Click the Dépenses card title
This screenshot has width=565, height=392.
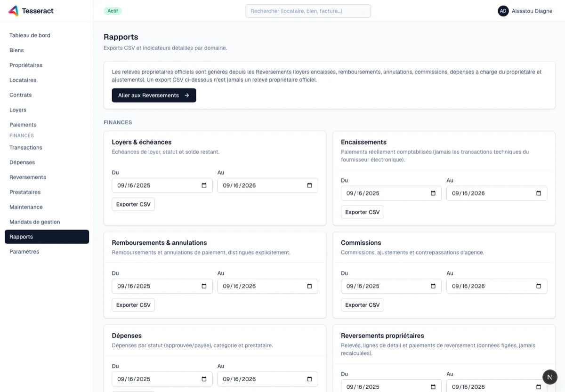(x=127, y=336)
